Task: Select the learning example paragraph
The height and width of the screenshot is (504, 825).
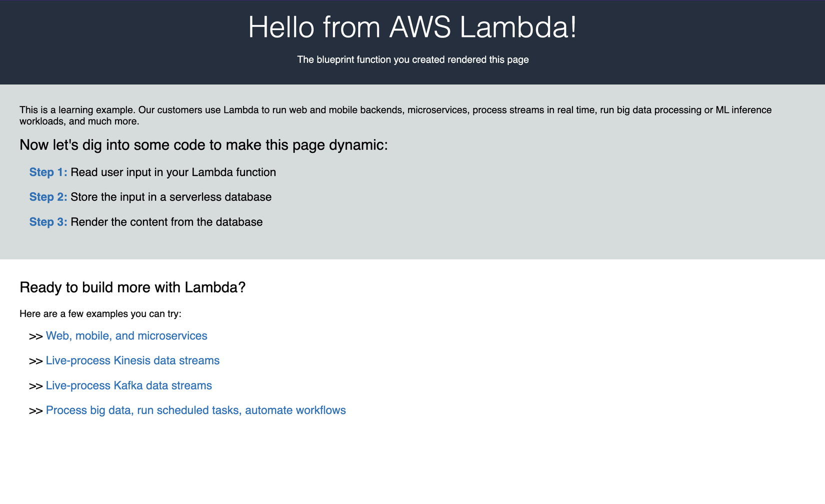Action: [395, 115]
